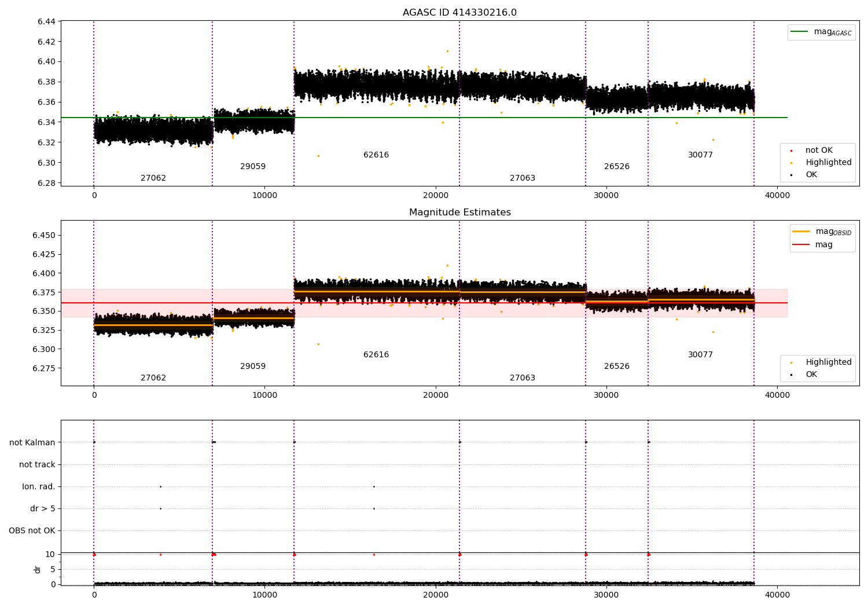Click x-axis tick '30000' under the dr plot
Image resolution: width=868 pixels, height=608 pixels.
pyautogui.click(x=606, y=595)
